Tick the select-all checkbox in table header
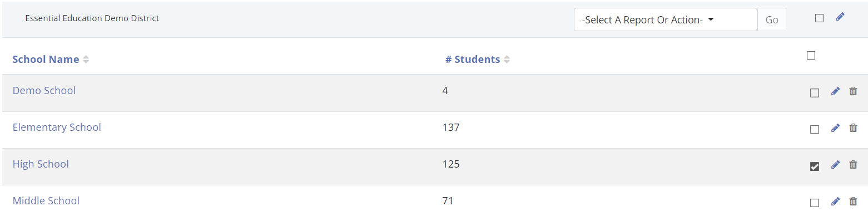The width and height of the screenshot is (868, 216). [x=811, y=55]
